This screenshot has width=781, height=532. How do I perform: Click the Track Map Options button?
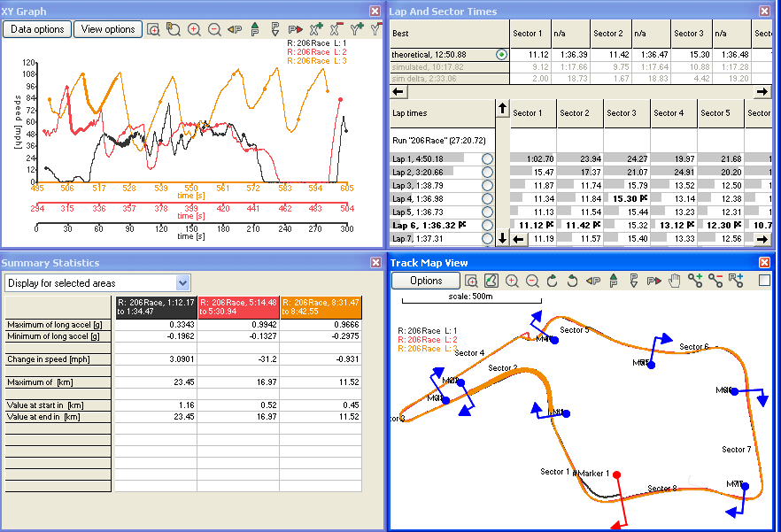426,281
